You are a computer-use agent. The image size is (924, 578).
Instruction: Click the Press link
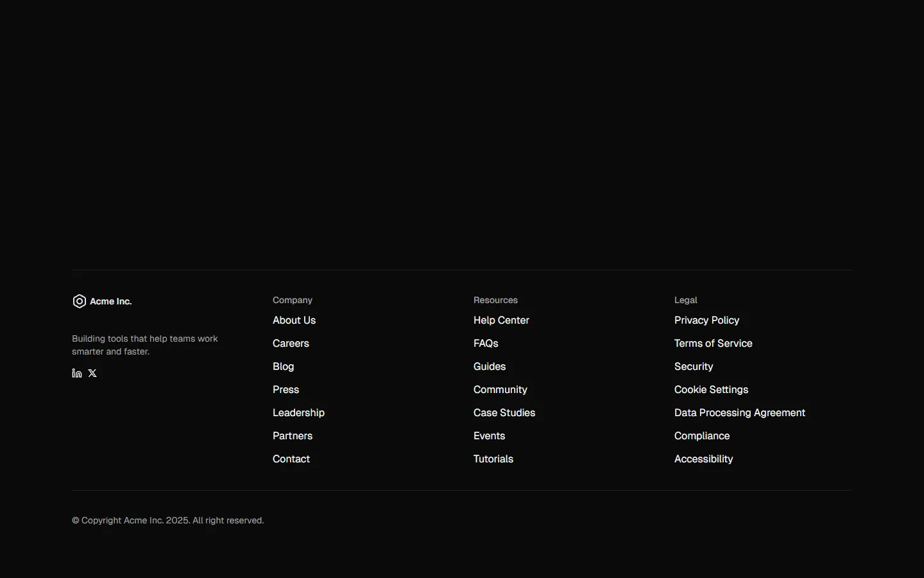pos(286,389)
